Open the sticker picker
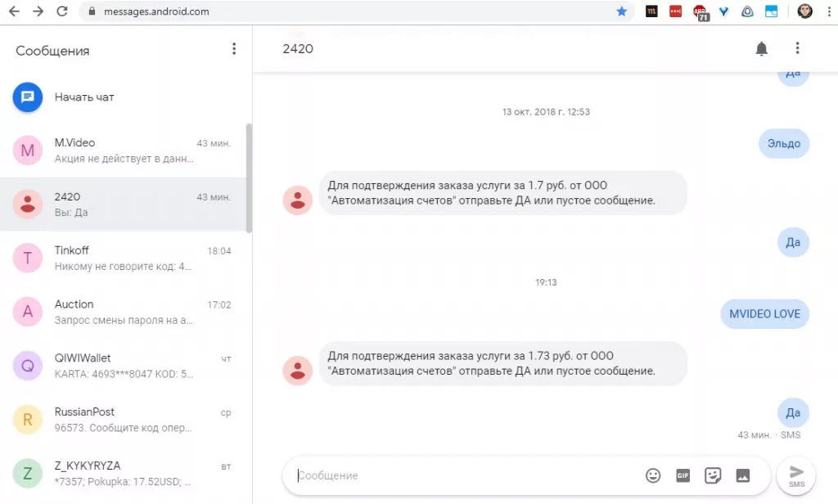Viewport: 838px width, 504px height. [713, 475]
